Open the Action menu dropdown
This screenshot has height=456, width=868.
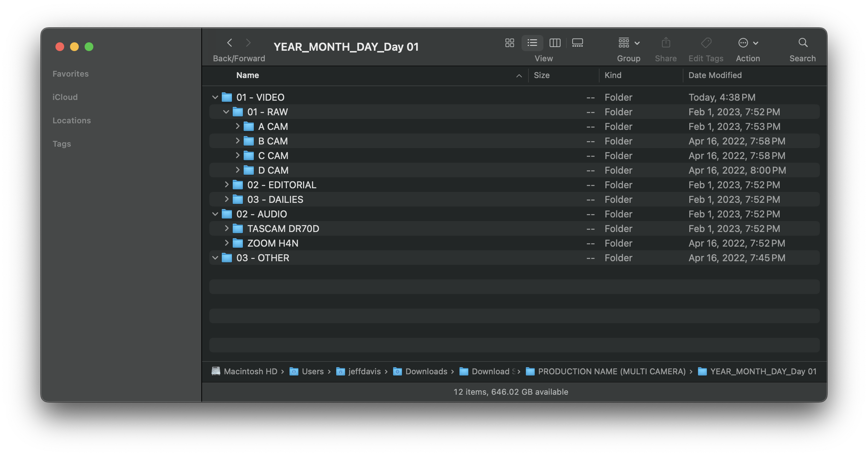click(748, 43)
